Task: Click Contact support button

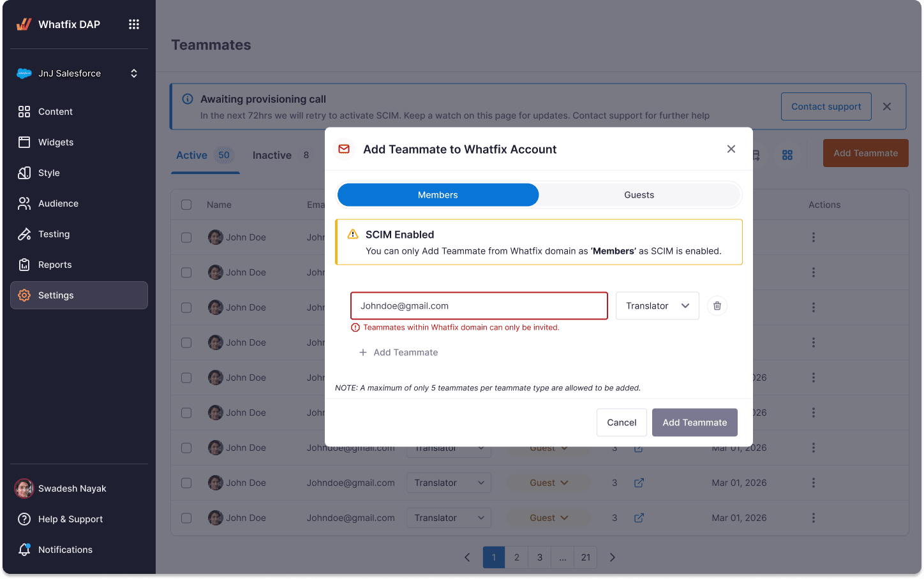Action: [x=826, y=106]
